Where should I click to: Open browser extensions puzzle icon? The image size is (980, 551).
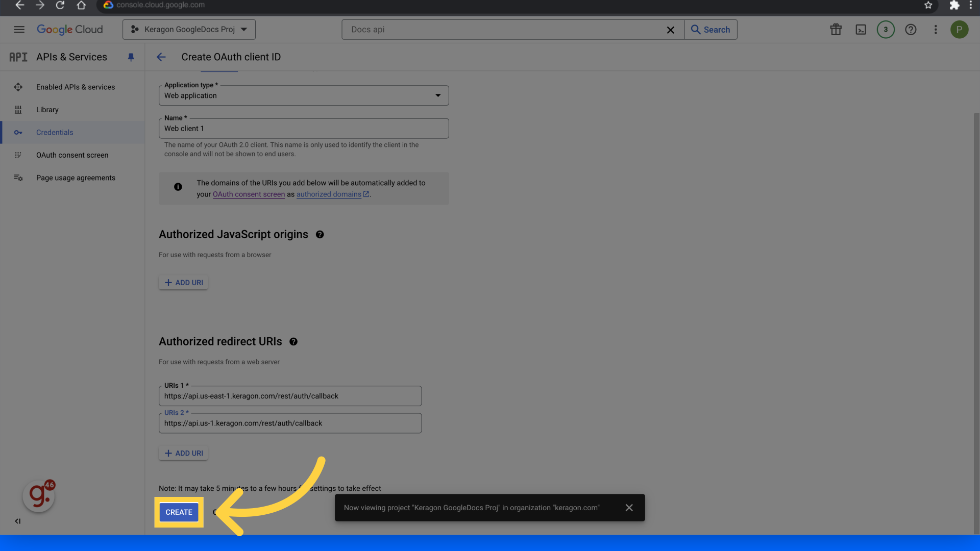(954, 5)
